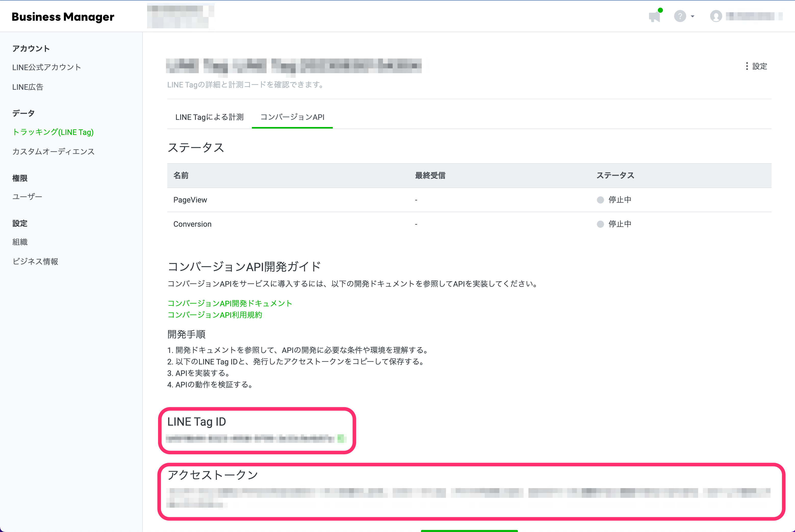The image size is (795, 532).
Task: Switch to LINE Tagによる計測 tab
Action: coord(209,117)
